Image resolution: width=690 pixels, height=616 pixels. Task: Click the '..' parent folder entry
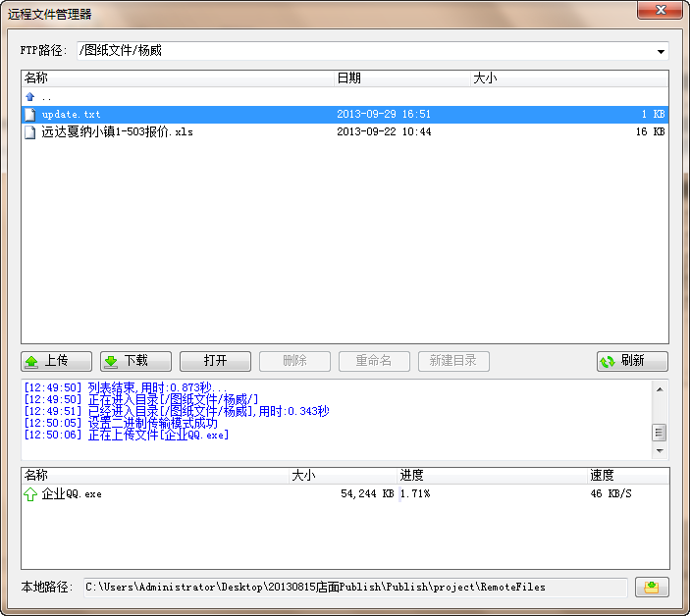[x=46, y=97]
